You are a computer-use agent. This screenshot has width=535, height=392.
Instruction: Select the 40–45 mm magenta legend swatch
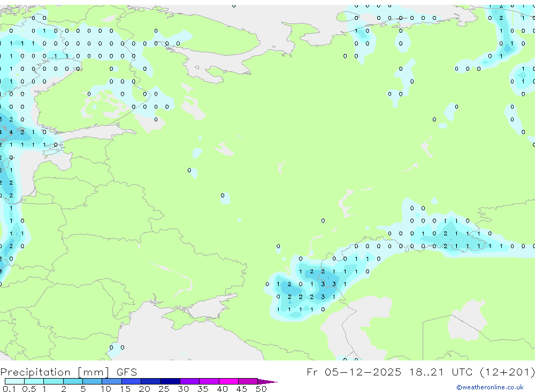(x=228, y=381)
